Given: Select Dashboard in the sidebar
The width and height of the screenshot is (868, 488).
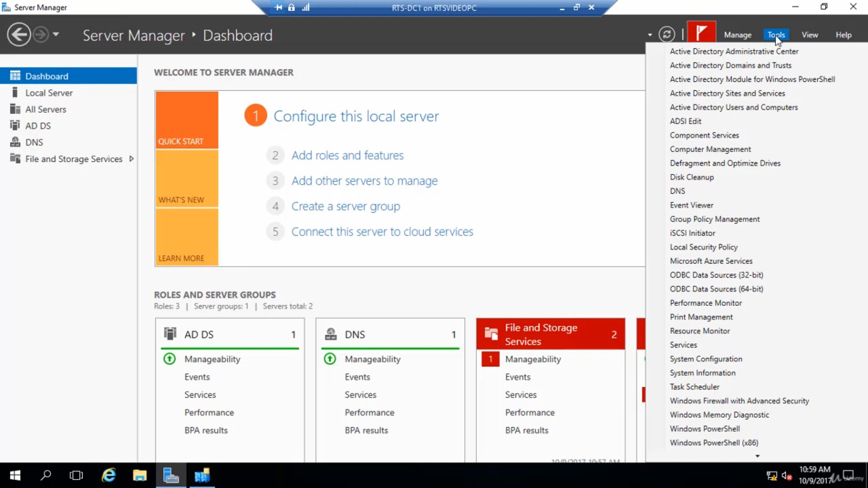Looking at the screenshot, I should [x=68, y=76].
